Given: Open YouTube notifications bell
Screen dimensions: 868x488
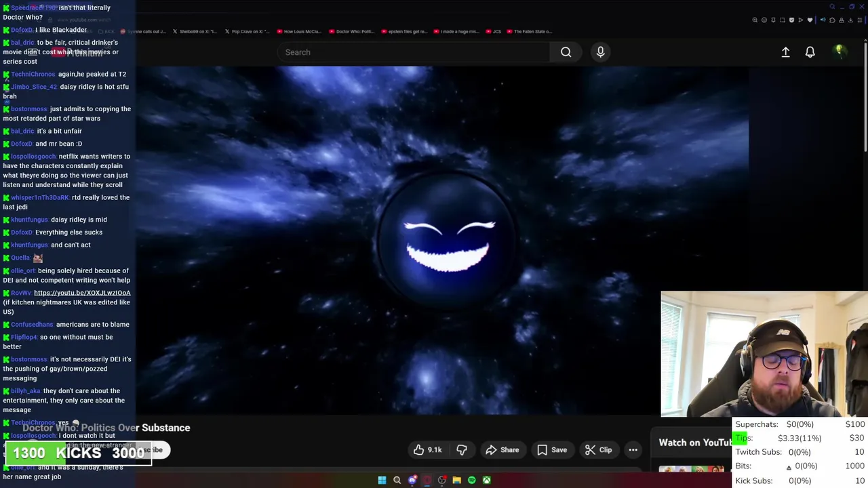Looking at the screenshot, I should pos(810,52).
